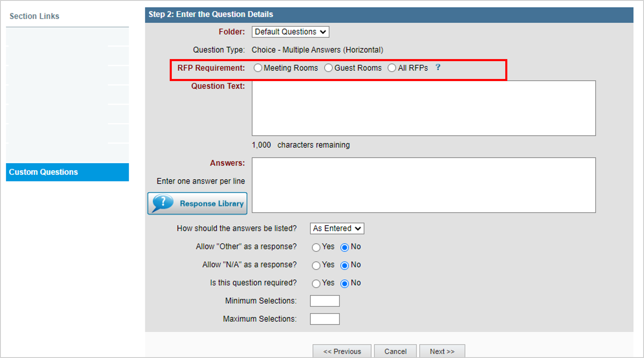Set the question as required by selecting Yes
The width and height of the screenshot is (644, 358).
tap(316, 284)
